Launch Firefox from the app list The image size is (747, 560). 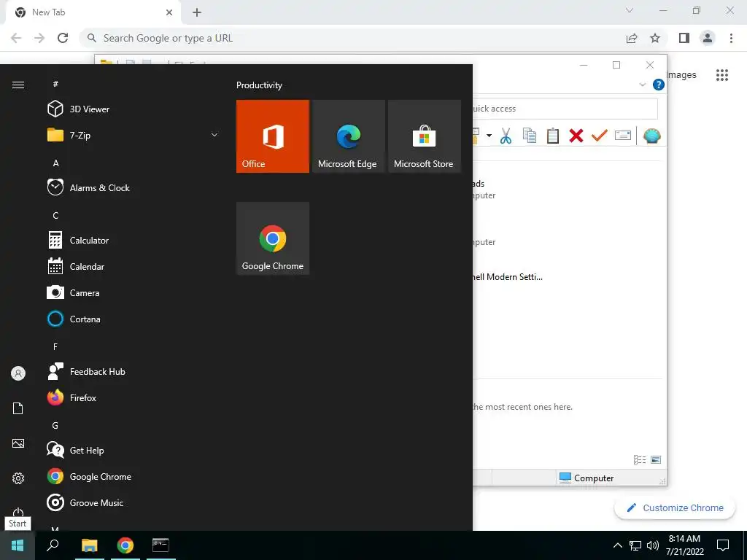pyautogui.click(x=133, y=397)
